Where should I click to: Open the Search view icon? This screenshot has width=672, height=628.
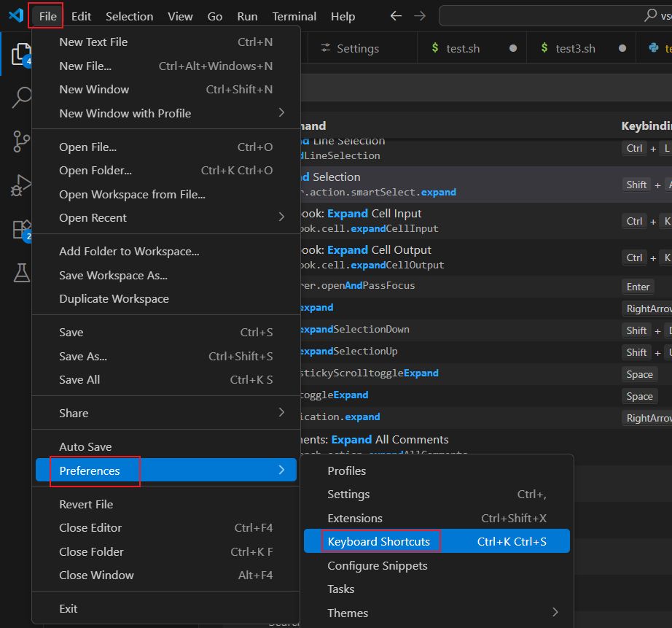pos(21,98)
